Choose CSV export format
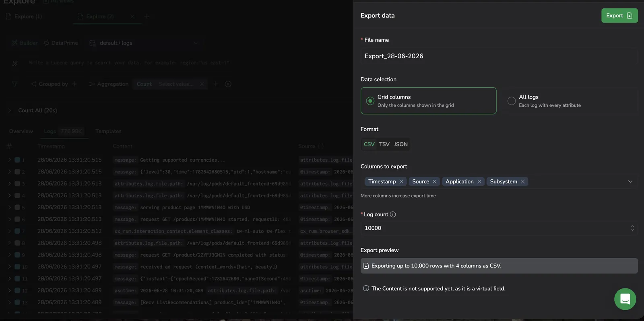Viewport: 644px width, 321px height. tap(369, 144)
